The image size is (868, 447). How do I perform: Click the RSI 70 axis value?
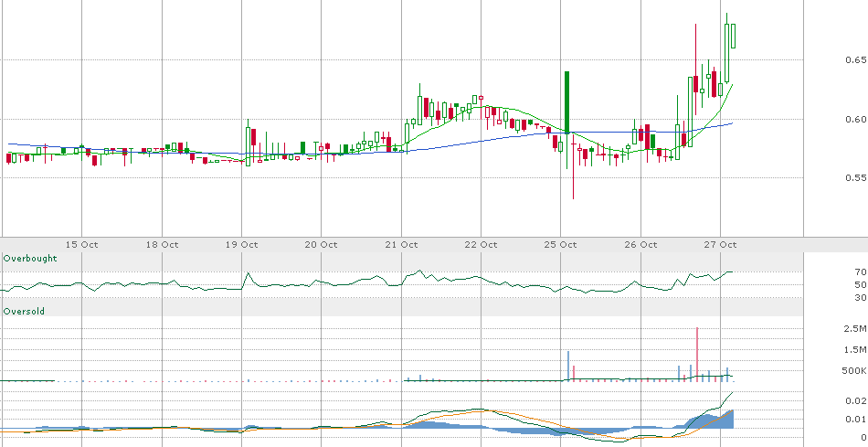pyautogui.click(x=860, y=272)
